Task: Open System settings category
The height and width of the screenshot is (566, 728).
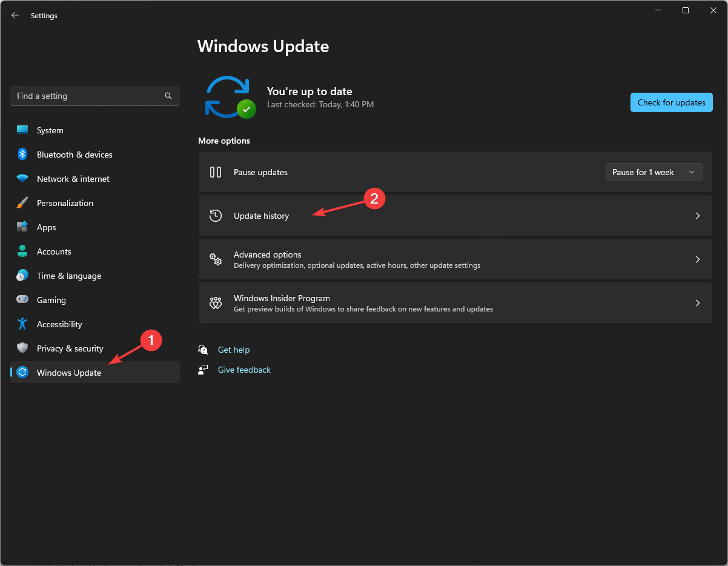Action: (95, 130)
